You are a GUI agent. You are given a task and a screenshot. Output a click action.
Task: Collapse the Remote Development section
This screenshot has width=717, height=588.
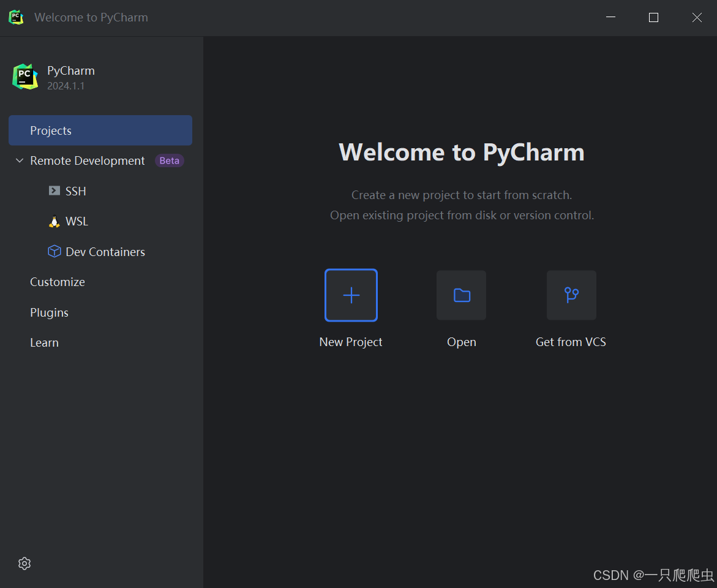coord(20,160)
